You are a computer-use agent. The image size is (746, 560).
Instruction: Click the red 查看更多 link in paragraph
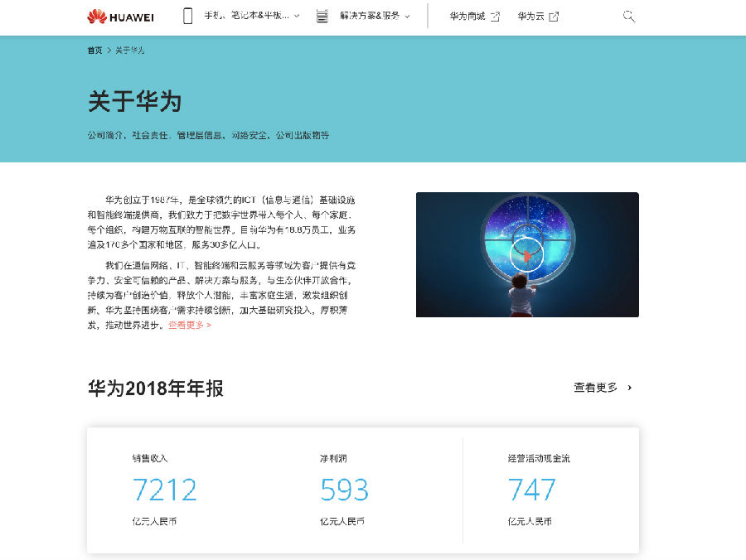click(x=190, y=326)
